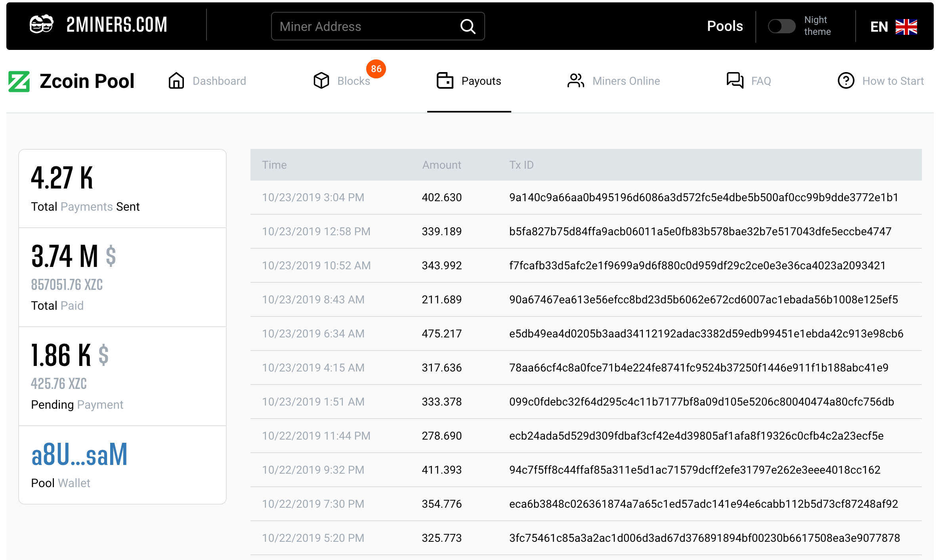Open the FAQ tab
948x560 pixels.
point(761,81)
